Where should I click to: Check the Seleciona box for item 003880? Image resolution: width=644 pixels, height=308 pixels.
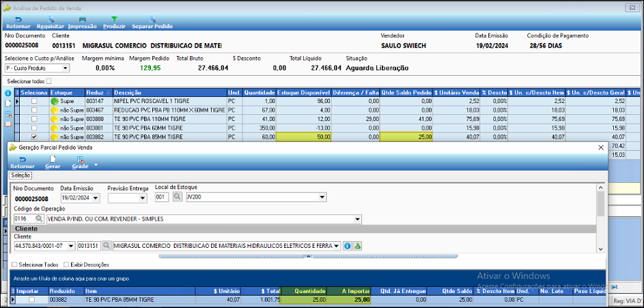click(x=34, y=119)
